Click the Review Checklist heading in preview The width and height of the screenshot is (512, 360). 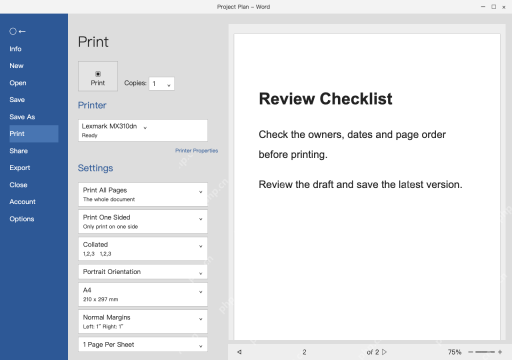click(x=326, y=99)
